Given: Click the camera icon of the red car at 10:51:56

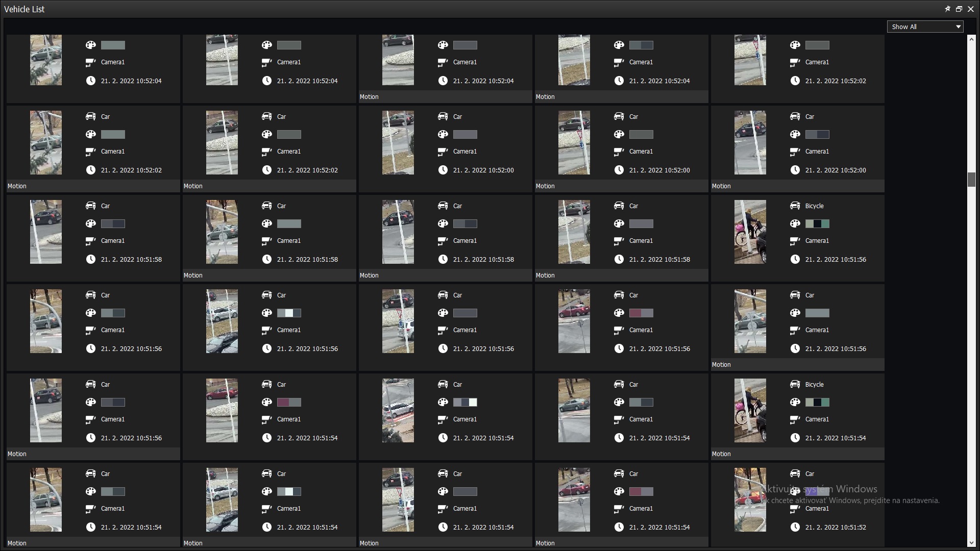Looking at the screenshot, I should coord(619,330).
